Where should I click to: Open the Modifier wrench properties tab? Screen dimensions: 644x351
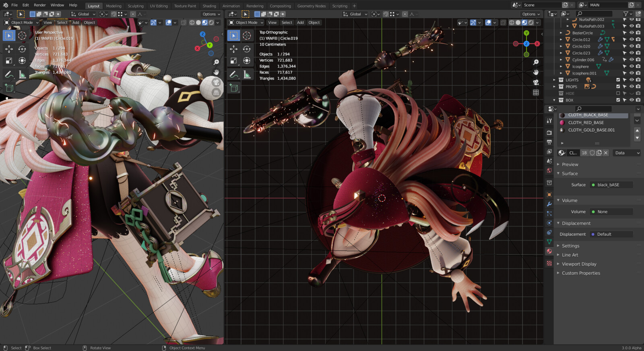549,204
